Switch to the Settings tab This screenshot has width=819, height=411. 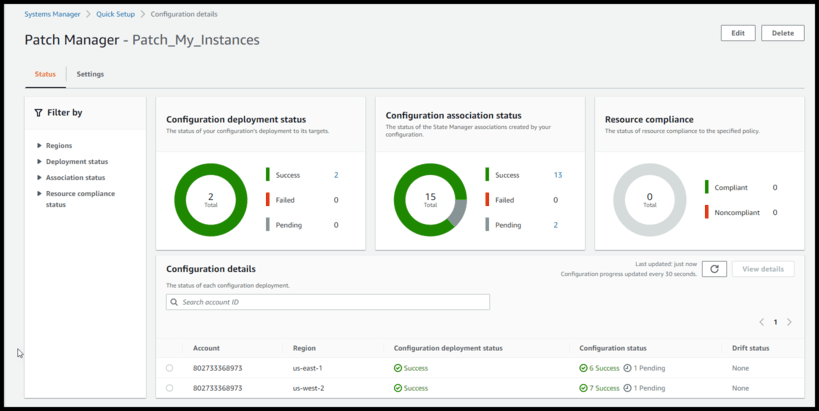pos(90,74)
